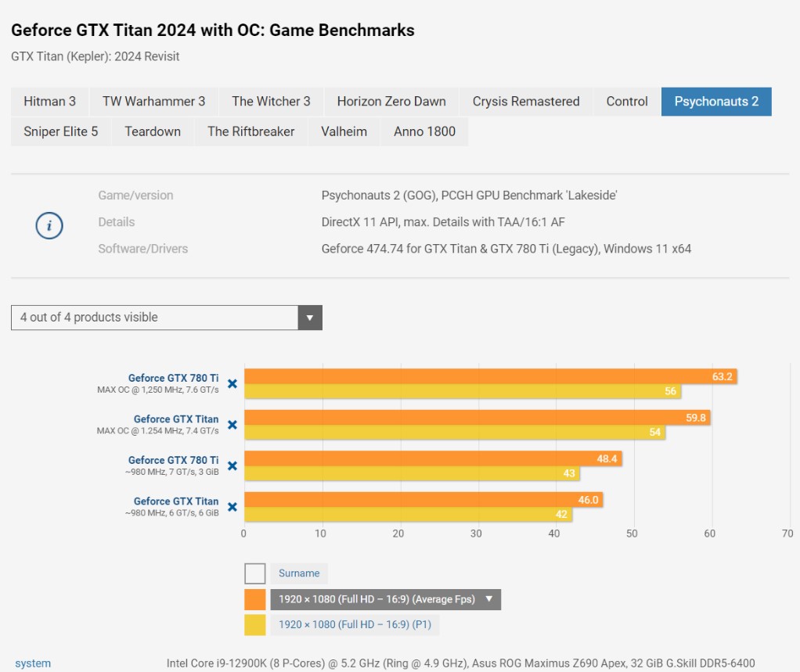
Task: Click 'GTX Titan (Kepler): 2024 Revisit' subtitle
Action: [x=95, y=56]
